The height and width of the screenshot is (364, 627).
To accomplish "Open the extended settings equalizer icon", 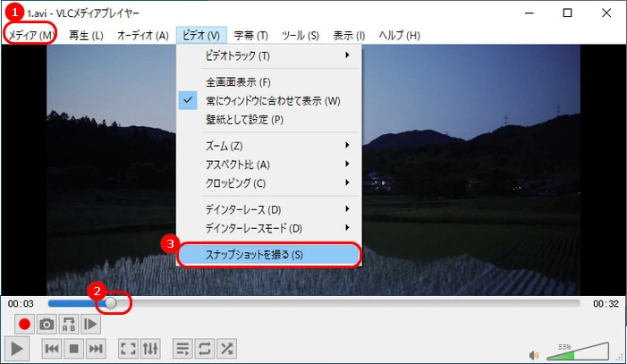I will click(x=150, y=348).
